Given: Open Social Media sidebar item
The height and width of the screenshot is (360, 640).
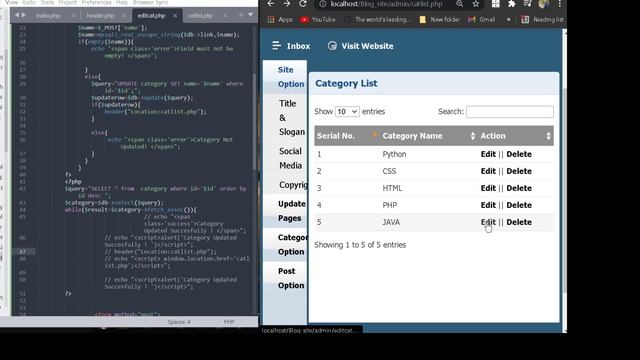Looking at the screenshot, I should click(x=290, y=158).
